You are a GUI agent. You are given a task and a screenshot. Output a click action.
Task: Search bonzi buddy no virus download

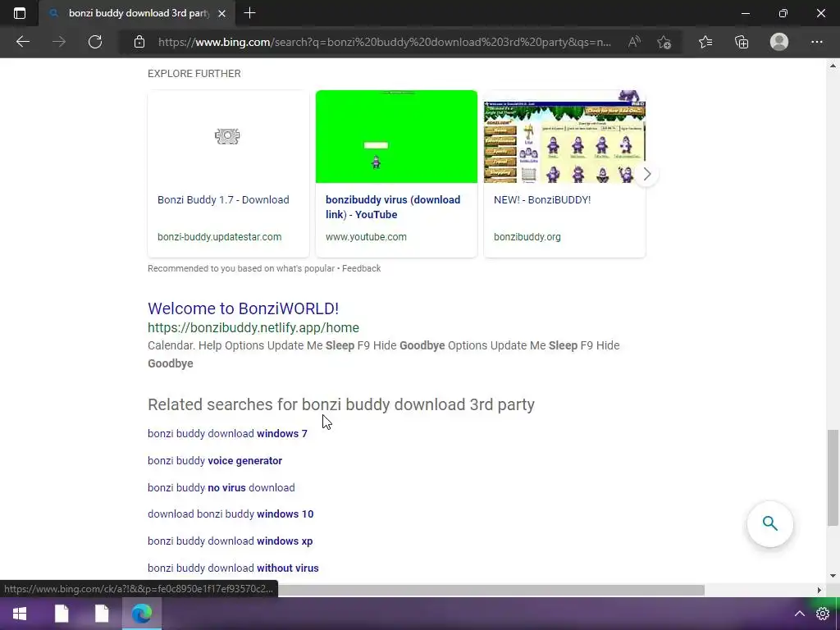221,487
